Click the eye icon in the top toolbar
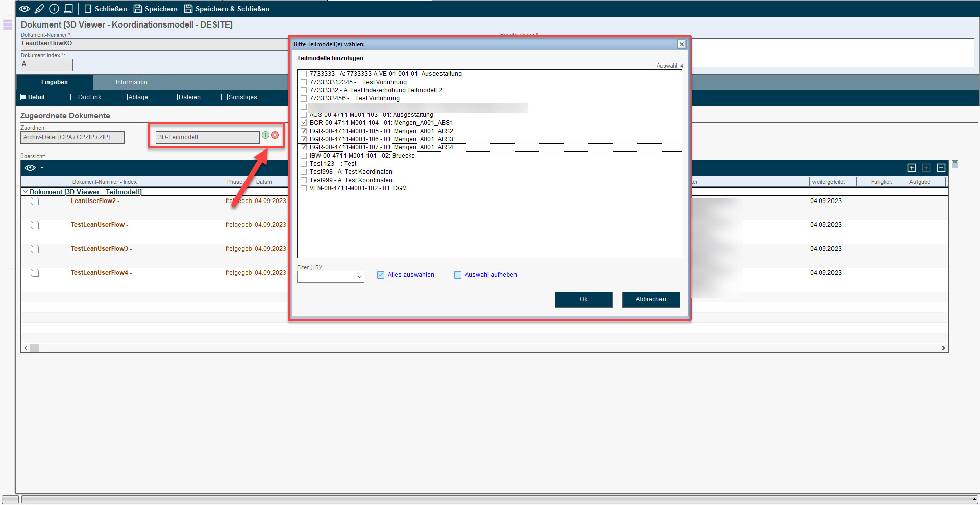Viewport: 980px width, 505px height. pyautogui.click(x=24, y=9)
